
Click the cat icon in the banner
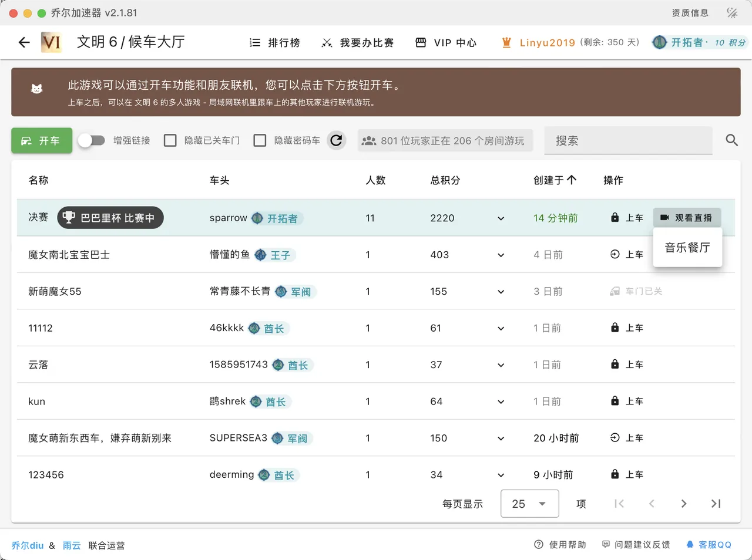point(37,89)
